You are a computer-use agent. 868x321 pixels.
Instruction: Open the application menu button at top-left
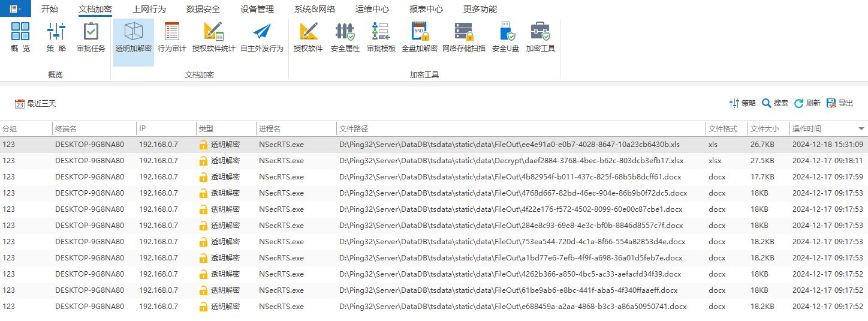click(x=16, y=9)
